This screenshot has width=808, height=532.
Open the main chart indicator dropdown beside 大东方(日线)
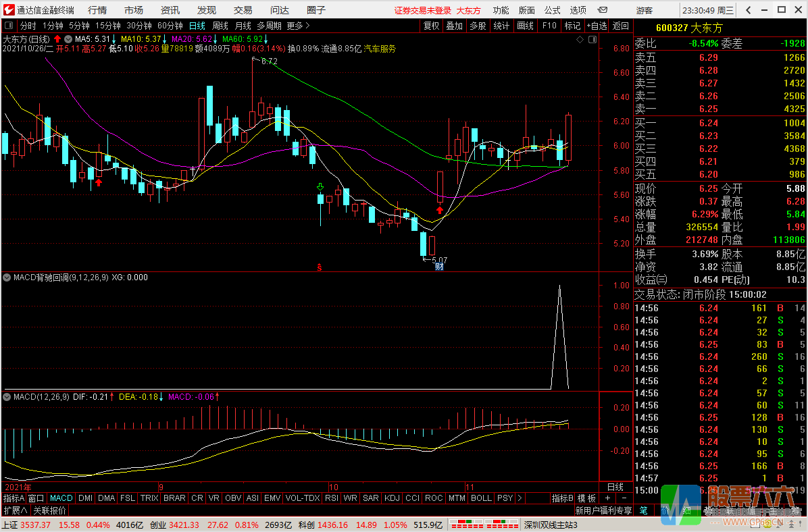click(x=68, y=39)
